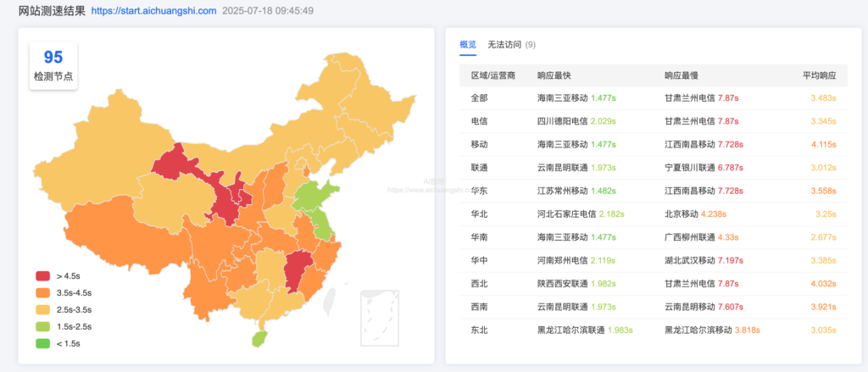
Task: Click 四川德阳电信 2.029s cell
Action: click(576, 121)
